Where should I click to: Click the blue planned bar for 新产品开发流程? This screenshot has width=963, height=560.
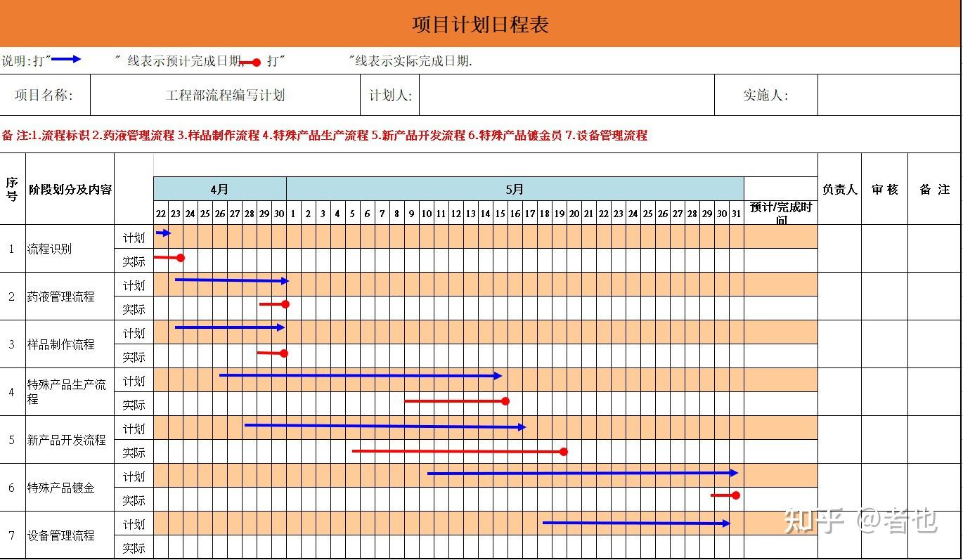[x=385, y=426]
